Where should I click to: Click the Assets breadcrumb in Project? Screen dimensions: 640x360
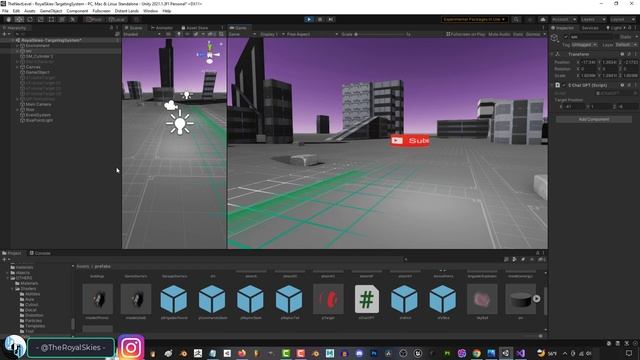83,266
